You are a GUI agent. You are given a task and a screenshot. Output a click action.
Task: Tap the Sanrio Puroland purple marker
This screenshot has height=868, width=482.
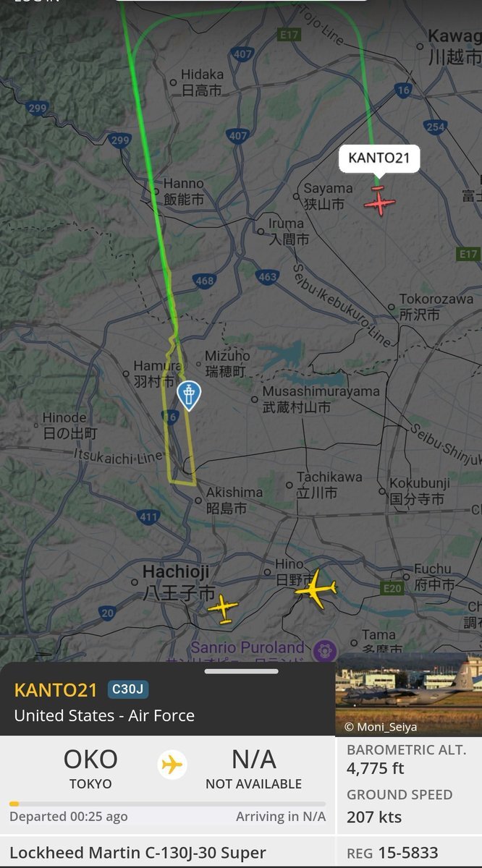[x=325, y=651]
